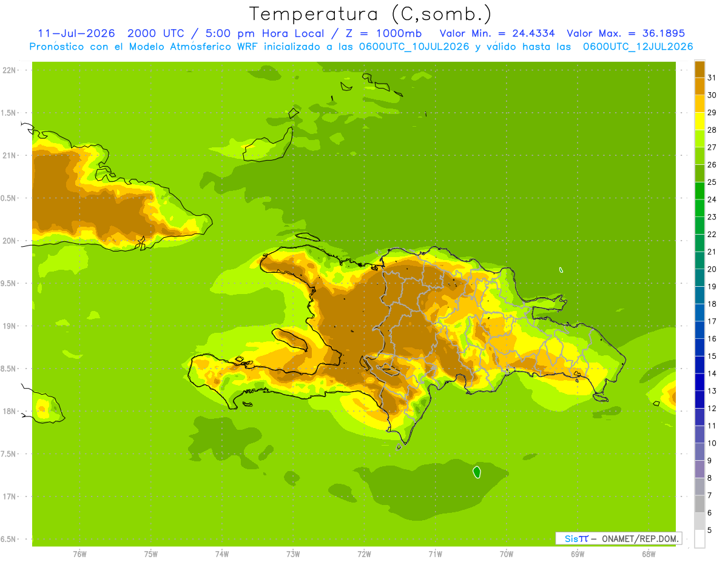
Task: Click the legend value "12"
Action: (x=712, y=408)
